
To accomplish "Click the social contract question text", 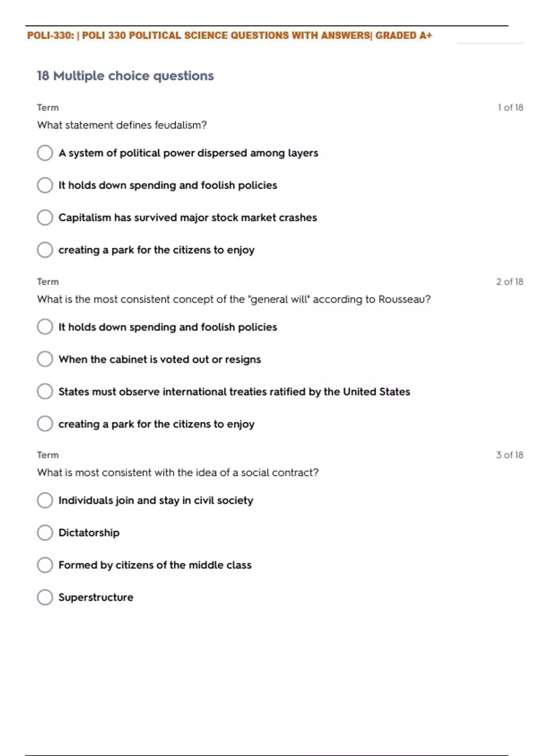I will [178, 473].
